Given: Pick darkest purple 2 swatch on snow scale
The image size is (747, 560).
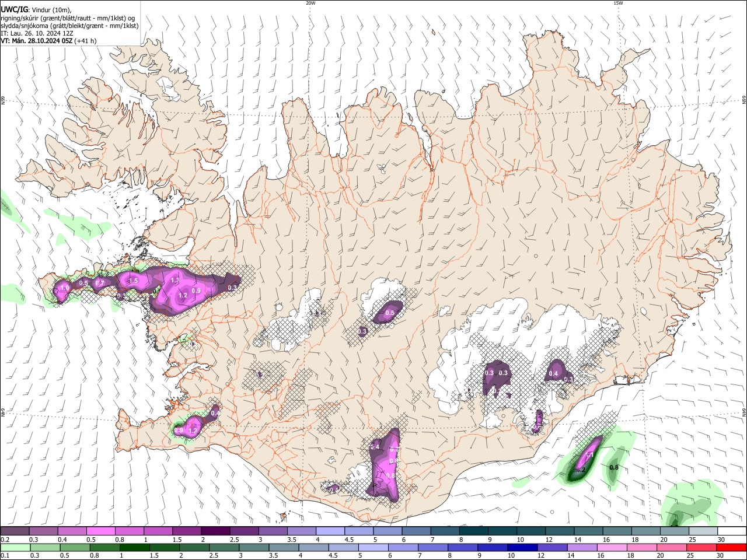Looking at the screenshot, I should pos(215,531).
